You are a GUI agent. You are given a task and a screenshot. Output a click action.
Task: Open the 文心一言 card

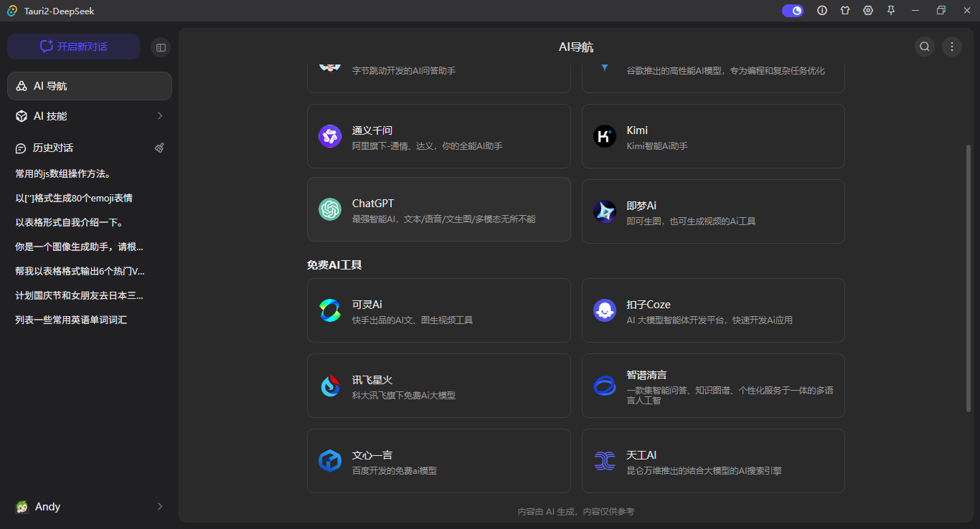(439, 461)
